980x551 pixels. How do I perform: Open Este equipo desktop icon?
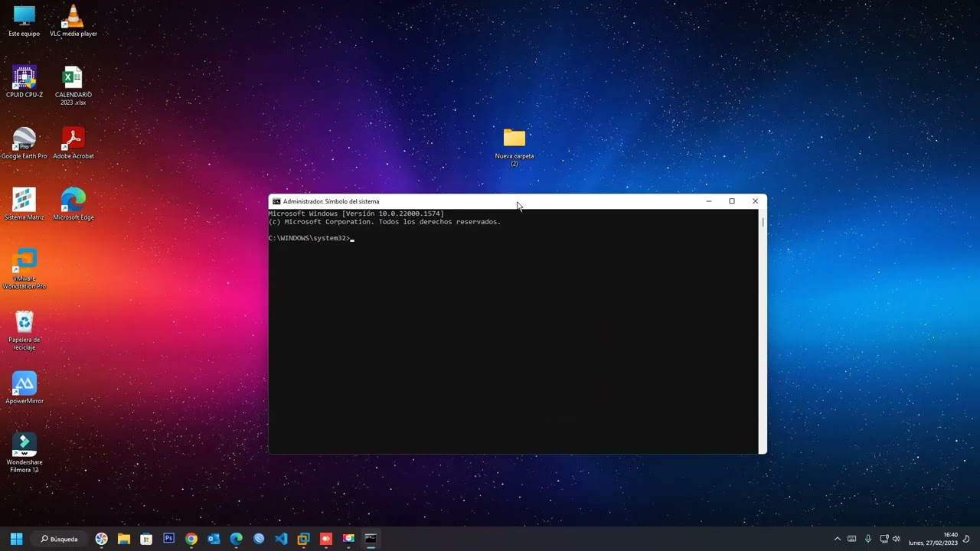[x=24, y=21]
